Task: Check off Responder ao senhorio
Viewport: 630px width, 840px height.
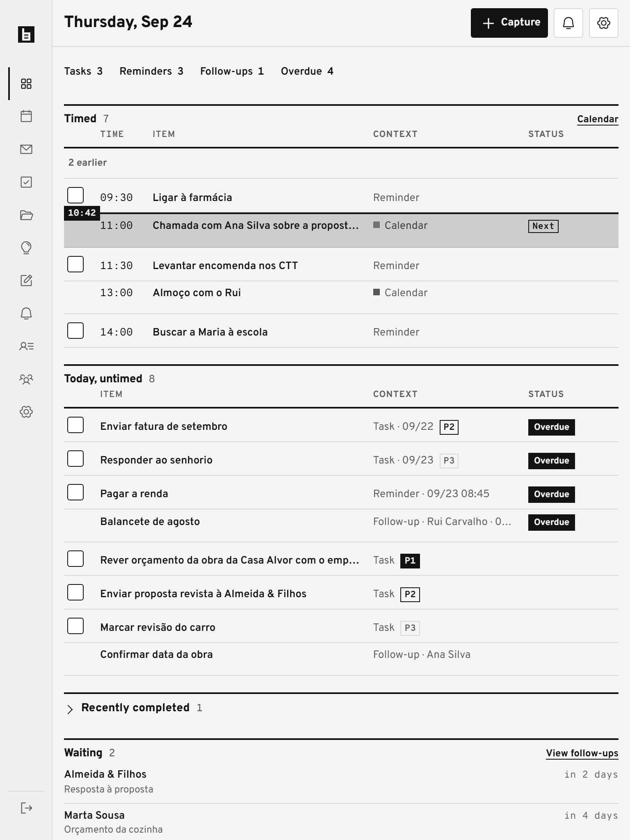Action: (x=75, y=459)
